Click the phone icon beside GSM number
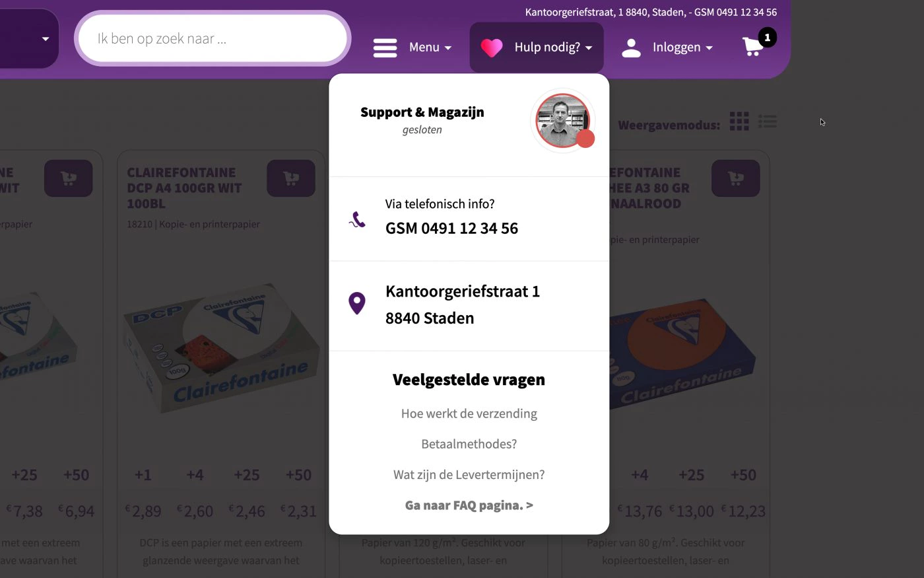 pos(357,219)
